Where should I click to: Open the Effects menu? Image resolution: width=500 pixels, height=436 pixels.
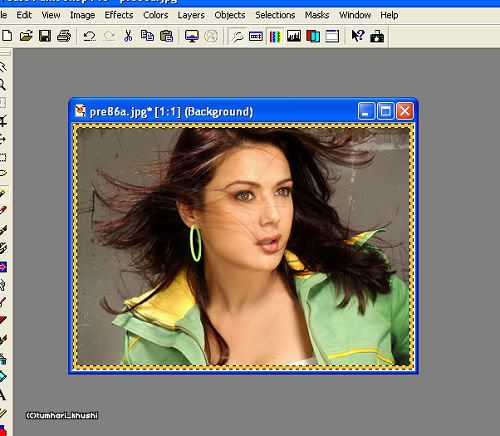pyautogui.click(x=119, y=15)
